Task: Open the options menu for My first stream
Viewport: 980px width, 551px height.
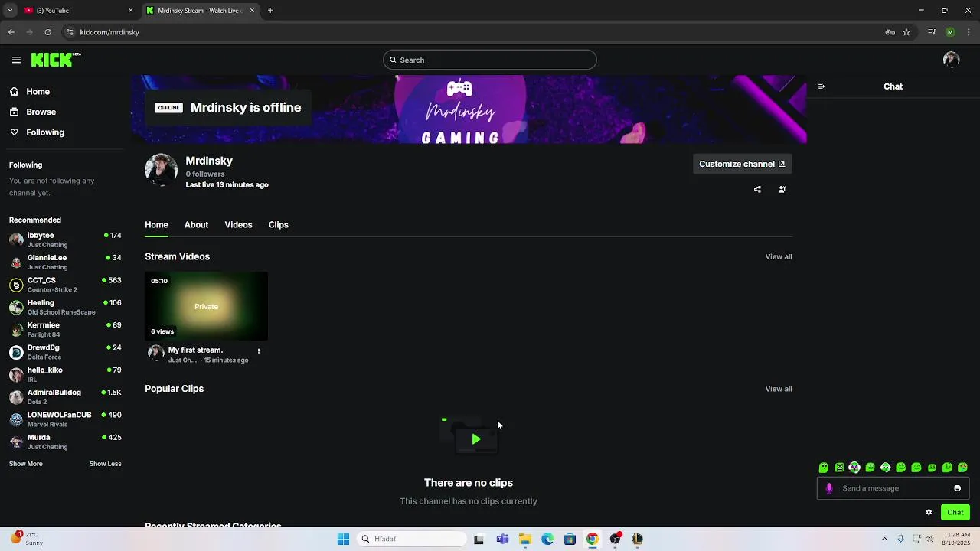Action: click(259, 351)
